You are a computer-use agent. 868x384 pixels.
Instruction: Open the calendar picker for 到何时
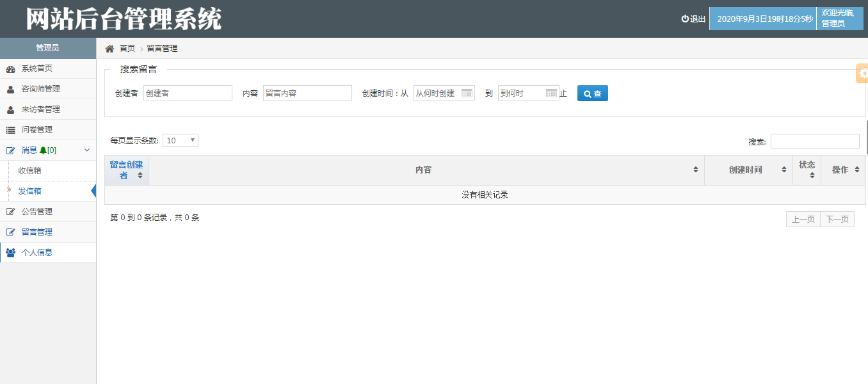tap(551, 93)
